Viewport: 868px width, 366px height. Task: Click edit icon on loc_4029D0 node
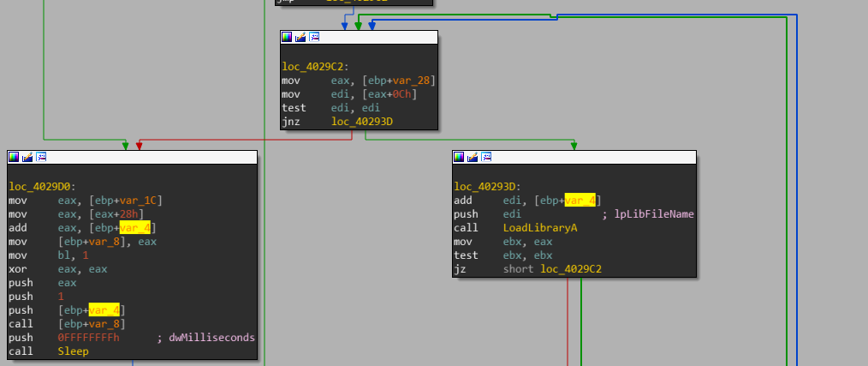[x=27, y=157]
